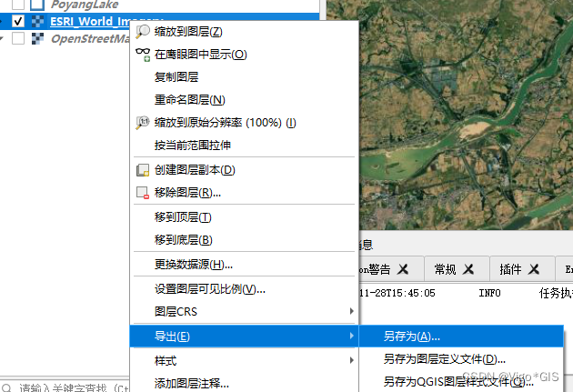Click the search magnifier icon in locator bar
This screenshot has width=573, height=392.
click(6, 387)
